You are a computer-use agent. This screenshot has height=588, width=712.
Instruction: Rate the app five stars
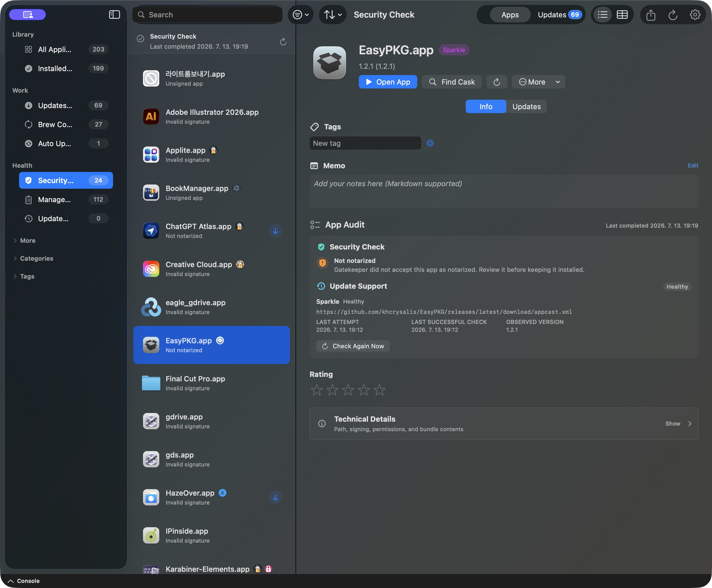click(379, 390)
